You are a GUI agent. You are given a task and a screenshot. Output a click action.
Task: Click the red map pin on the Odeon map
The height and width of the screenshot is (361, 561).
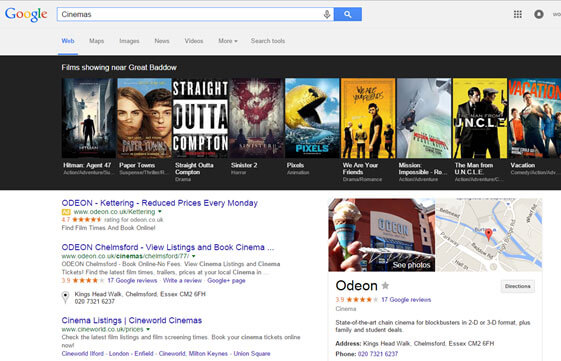point(489,235)
